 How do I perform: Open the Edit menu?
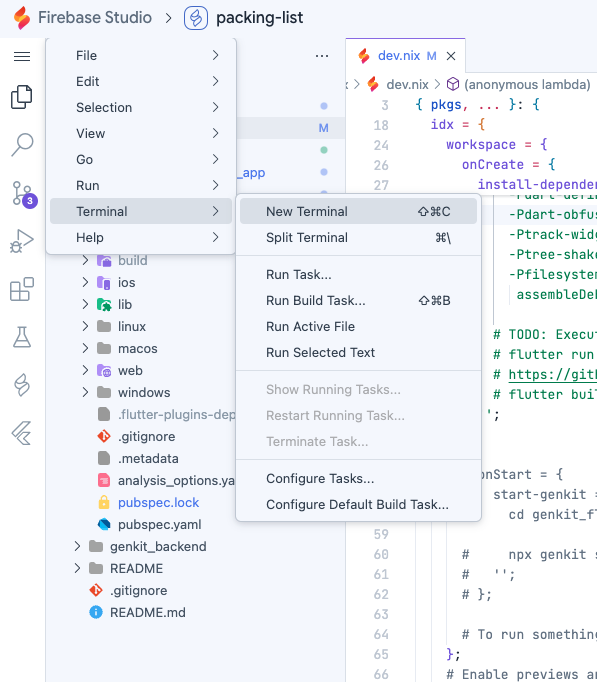141,81
